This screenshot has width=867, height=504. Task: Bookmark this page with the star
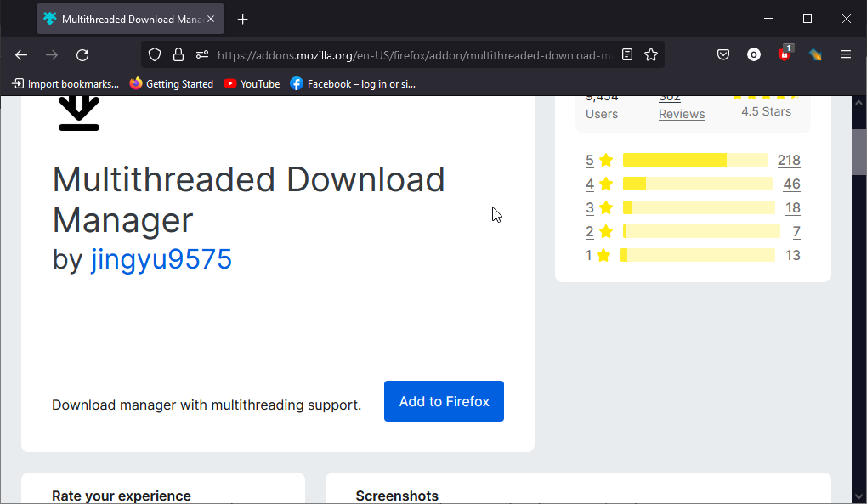[651, 54]
